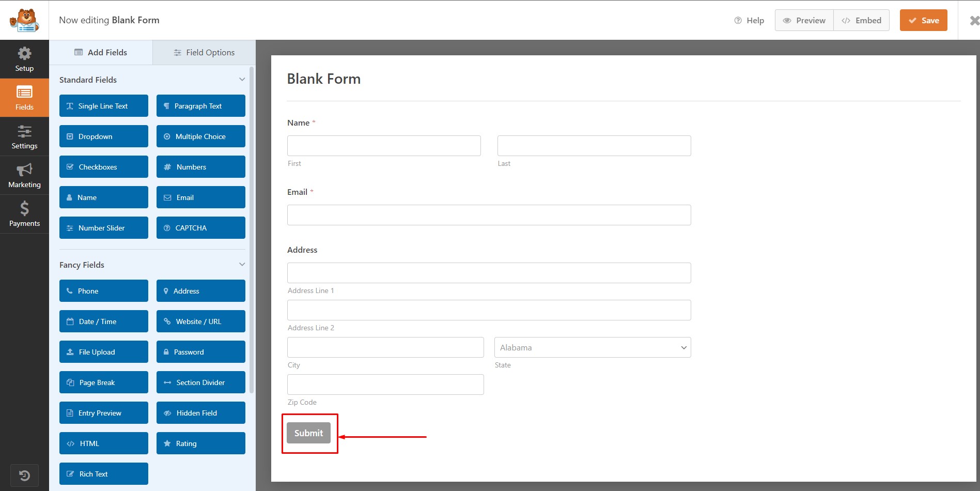The image size is (980, 491).
Task: Switch to the Add Fields tab
Action: (x=101, y=52)
